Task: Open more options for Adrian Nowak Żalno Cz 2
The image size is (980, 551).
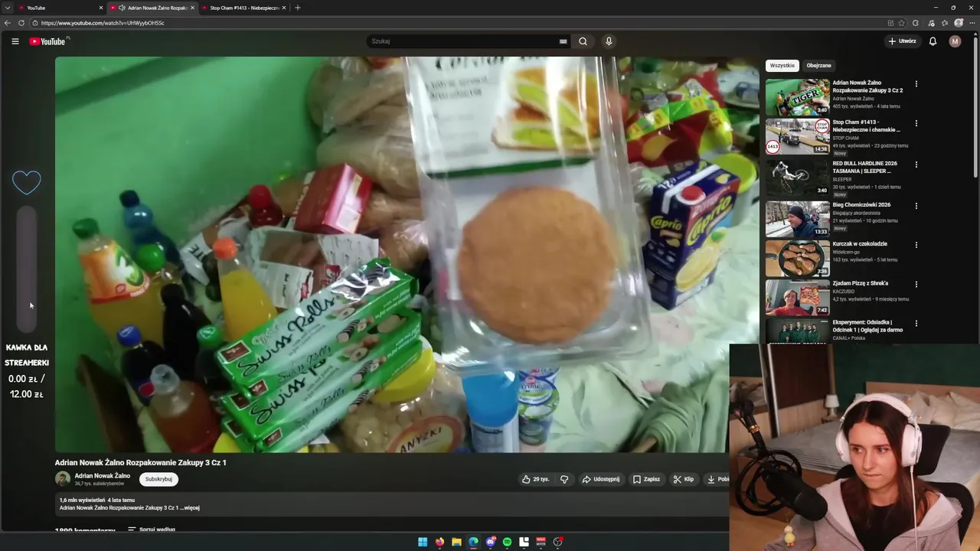Action: point(916,84)
